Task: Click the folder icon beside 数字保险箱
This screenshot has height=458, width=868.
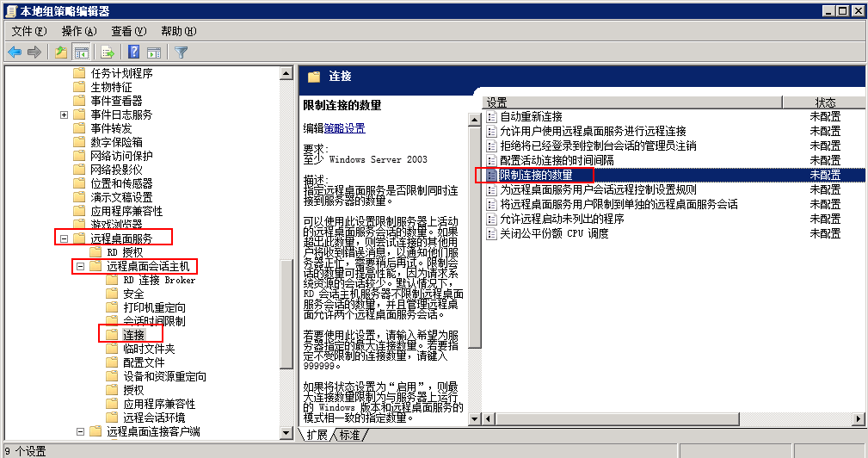Action: 80,142
